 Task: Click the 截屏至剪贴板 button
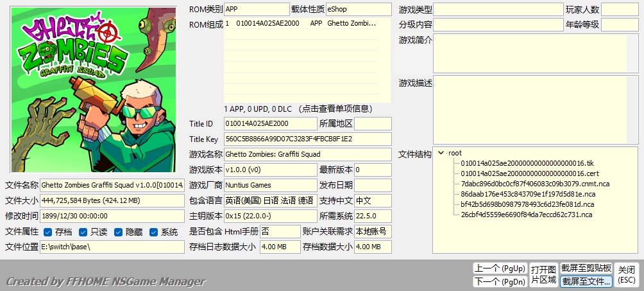[586, 269]
